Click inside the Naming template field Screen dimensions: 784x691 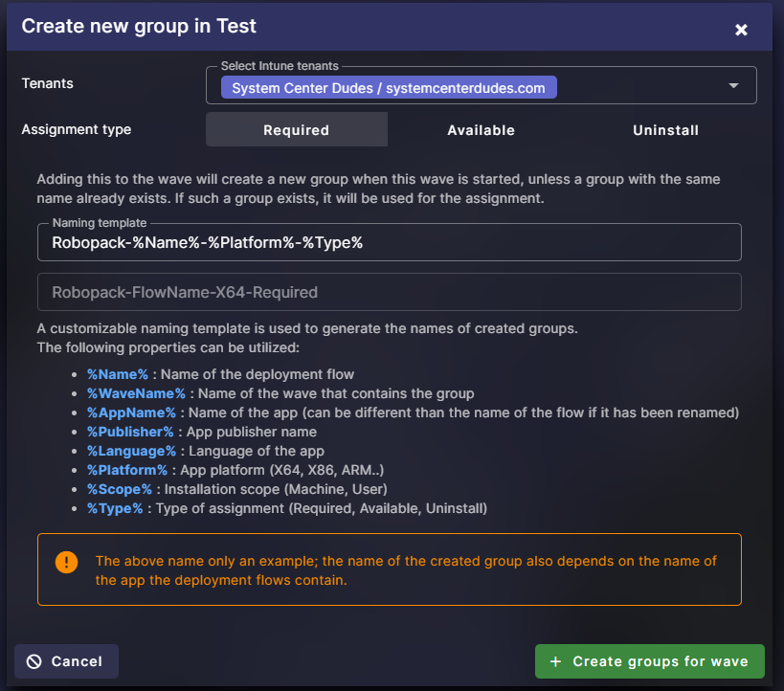[x=387, y=242]
